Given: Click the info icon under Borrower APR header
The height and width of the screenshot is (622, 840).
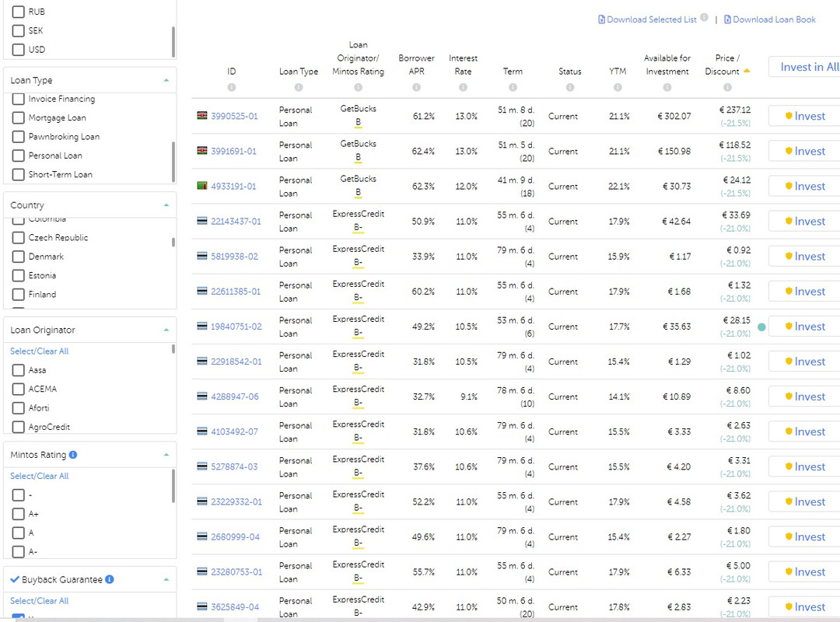Looking at the screenshot, I should point(416,87).
